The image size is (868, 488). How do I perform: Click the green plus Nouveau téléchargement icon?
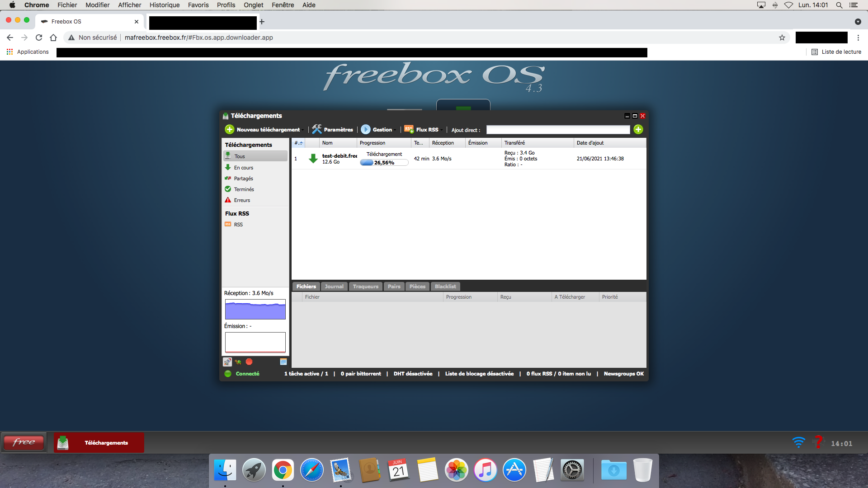tap(230, 130)
